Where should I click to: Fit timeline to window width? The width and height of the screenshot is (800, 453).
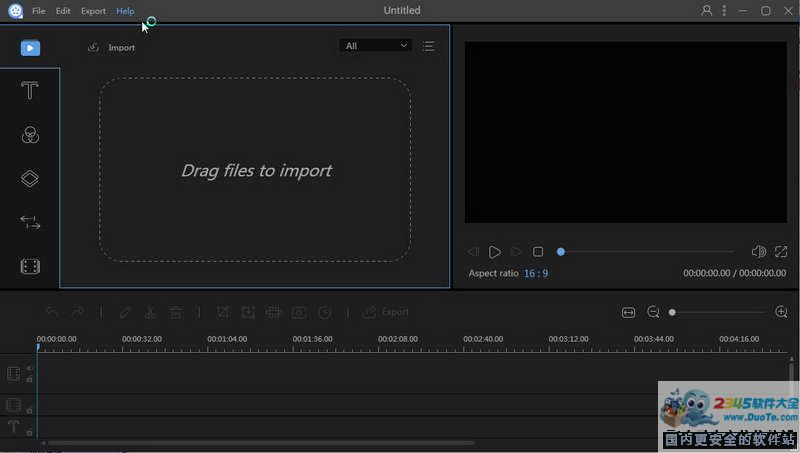tap(629, 312)
